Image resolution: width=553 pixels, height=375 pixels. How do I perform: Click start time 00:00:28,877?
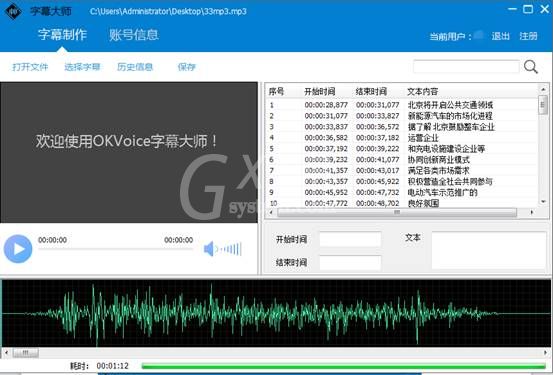(x=326, y=105)
